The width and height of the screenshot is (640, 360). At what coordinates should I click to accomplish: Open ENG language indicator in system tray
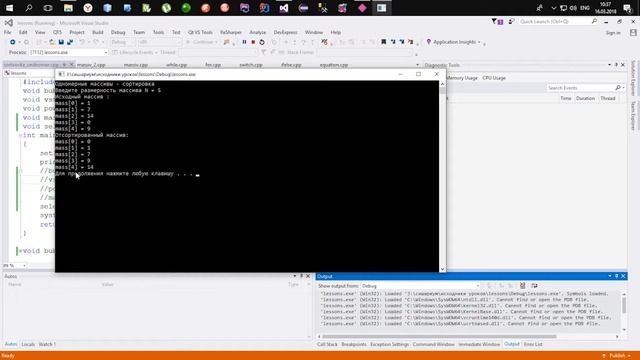pos(585,8)
